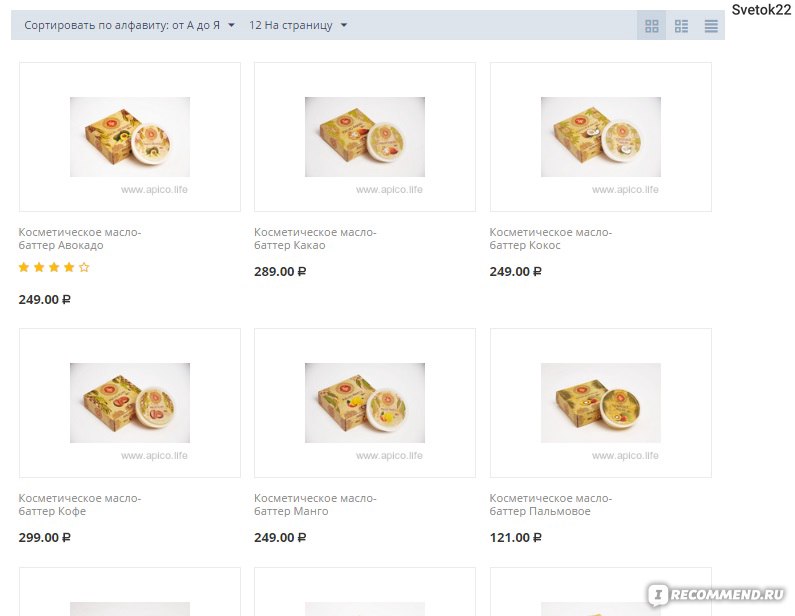Image resolution: width=795 pixels, height=616 pixels.
Task: Open link 'Косметическое масло-баттер Какао'
Action: (x=315, y=239)
